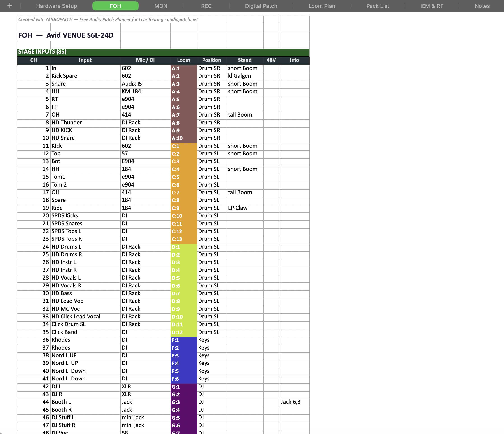Click the CH column header

[x=34, y=60]
